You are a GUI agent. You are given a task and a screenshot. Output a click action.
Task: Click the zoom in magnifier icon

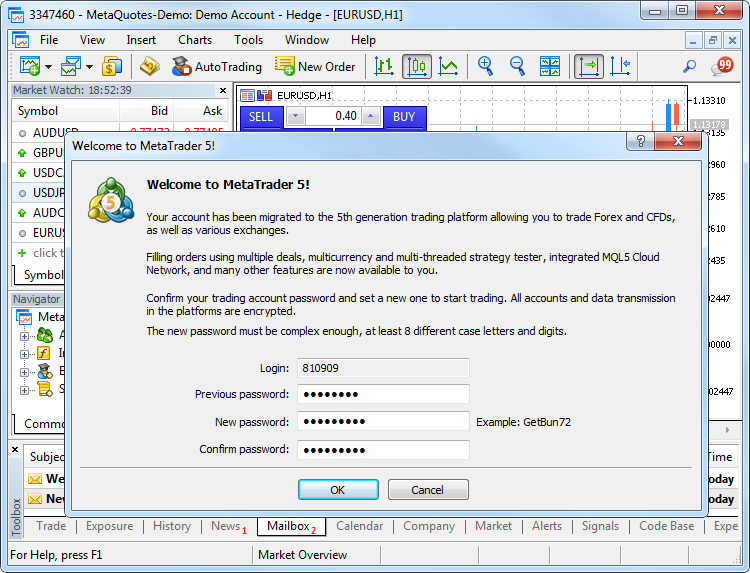tap(485, 67)
